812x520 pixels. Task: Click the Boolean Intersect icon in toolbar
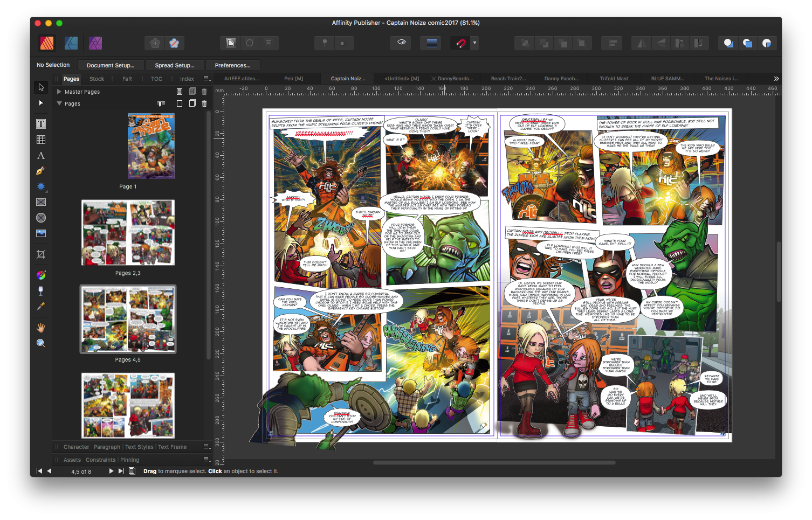(x=767, y=43)
